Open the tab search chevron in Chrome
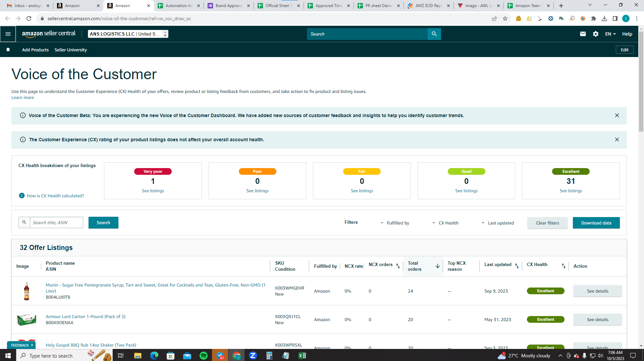 click(590, 5)
